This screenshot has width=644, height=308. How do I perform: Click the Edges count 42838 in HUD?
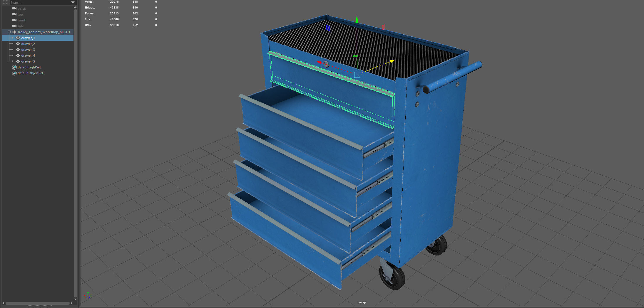point(114,8)
